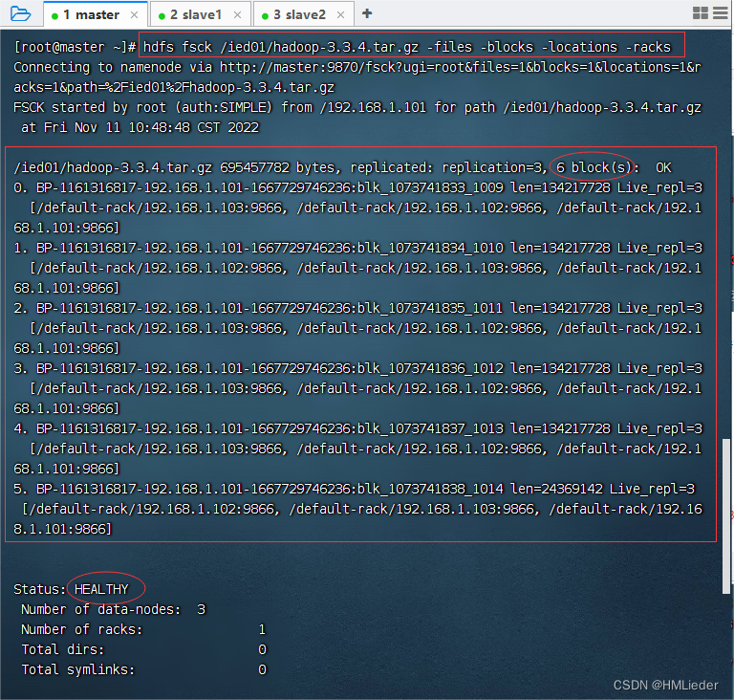Image resolution: width=734 pixels, height=700 pixels.
Task: Click the 'Connecting to namenode via' line
Action: [x=357, y=67]
